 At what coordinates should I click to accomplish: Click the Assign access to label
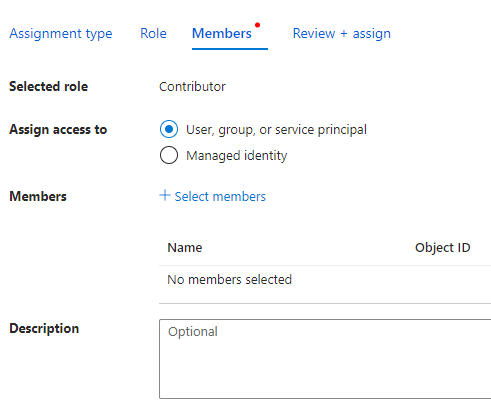pos(58,129)
